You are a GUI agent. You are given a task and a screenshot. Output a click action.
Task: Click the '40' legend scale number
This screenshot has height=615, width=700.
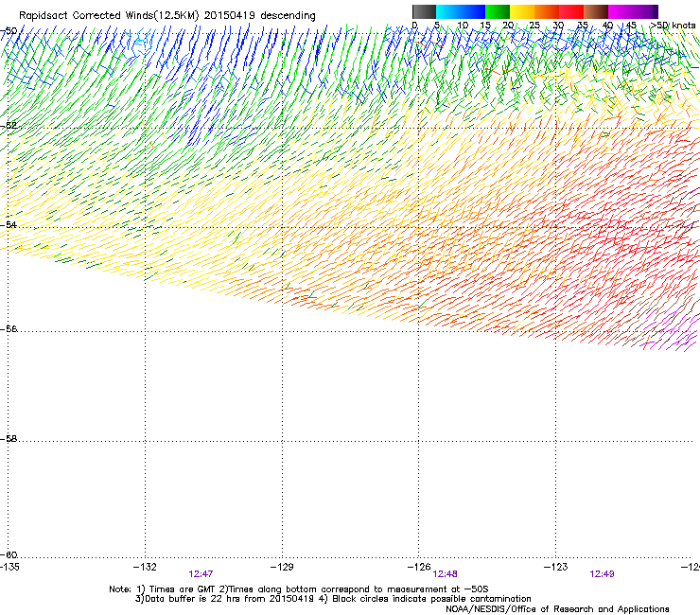click(x=607, y=26)
